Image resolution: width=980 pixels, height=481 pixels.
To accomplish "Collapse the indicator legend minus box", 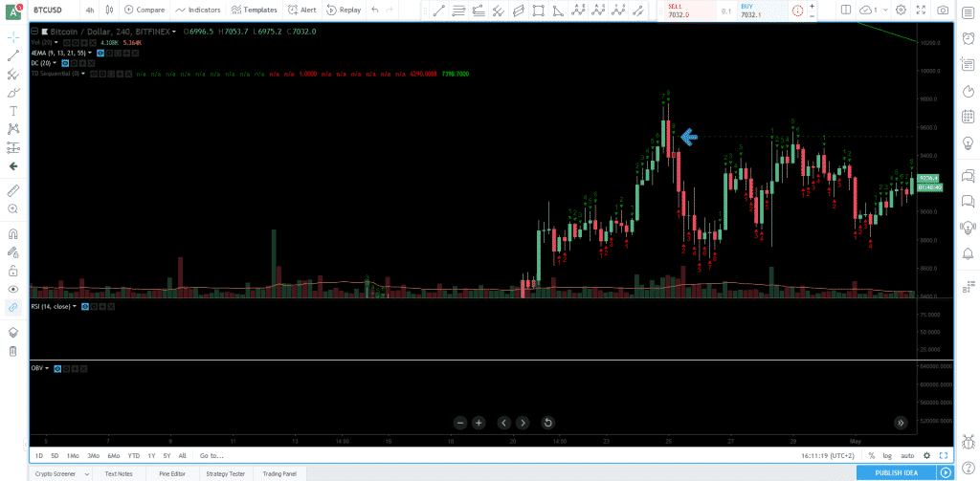I will coord(35,32).
